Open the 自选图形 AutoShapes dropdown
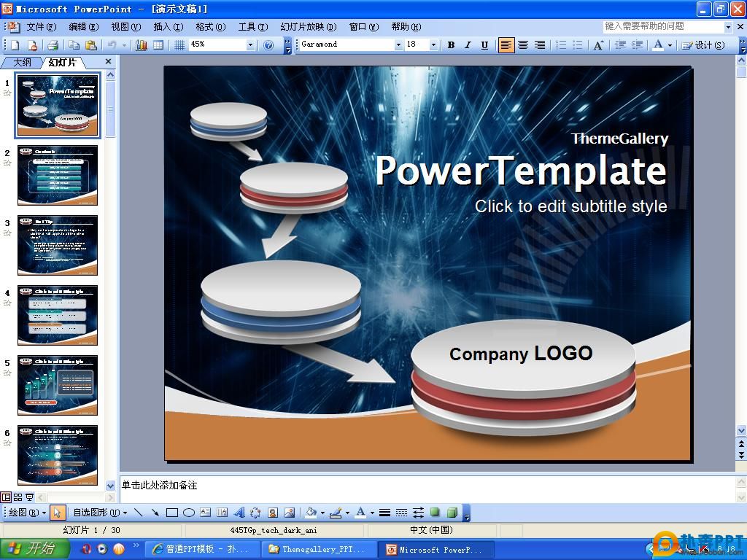This screenshot has width=747, height=560. point(100,513)
